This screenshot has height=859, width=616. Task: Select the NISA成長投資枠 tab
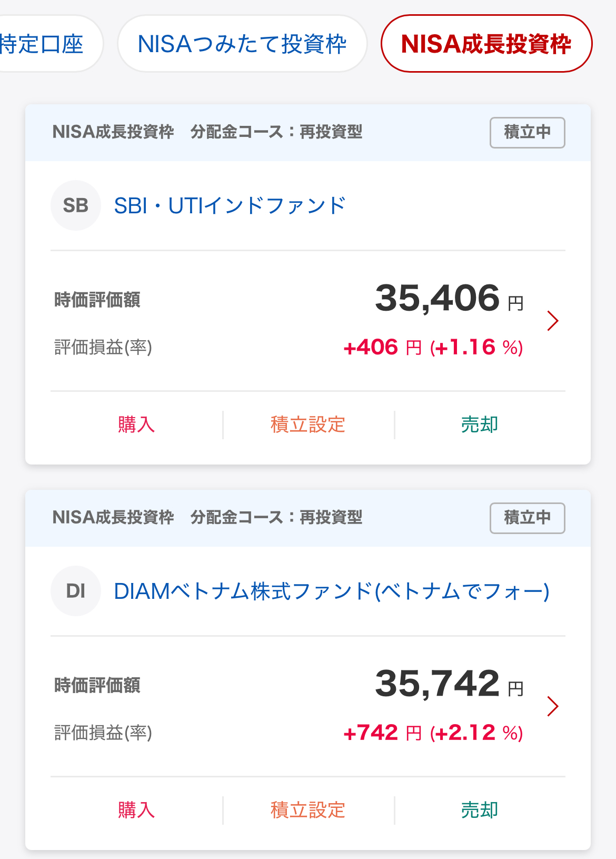click(x=486, y=44)
